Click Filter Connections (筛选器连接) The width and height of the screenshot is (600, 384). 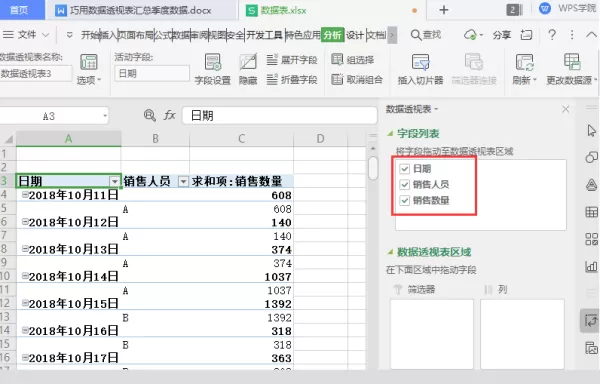(x=474, y=69)
